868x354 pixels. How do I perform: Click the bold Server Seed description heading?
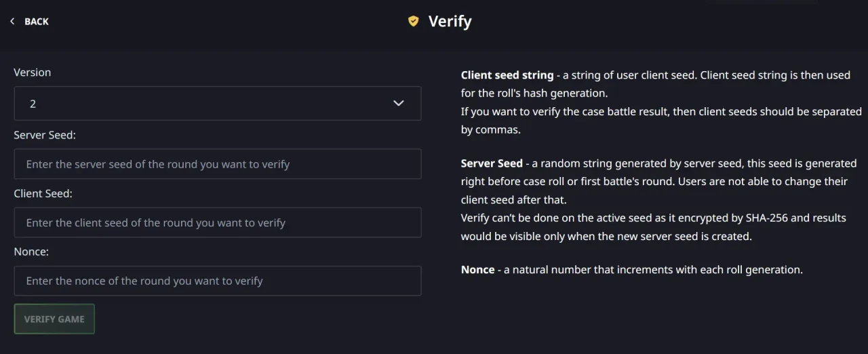(492, 163)
